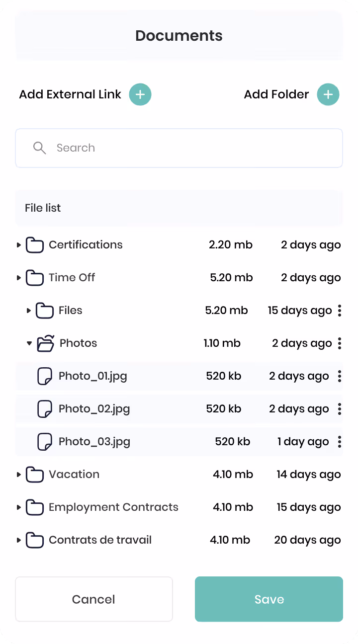The width and height of the screenshot is (358, 644).
Task: Click the 520 kb size of Photo_01.jpg
Action: [x=224, y=376]
